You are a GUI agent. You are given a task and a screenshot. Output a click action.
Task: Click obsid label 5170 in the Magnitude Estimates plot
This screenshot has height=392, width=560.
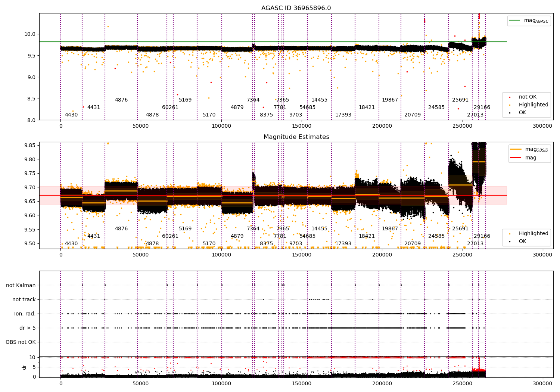(209, 244)
